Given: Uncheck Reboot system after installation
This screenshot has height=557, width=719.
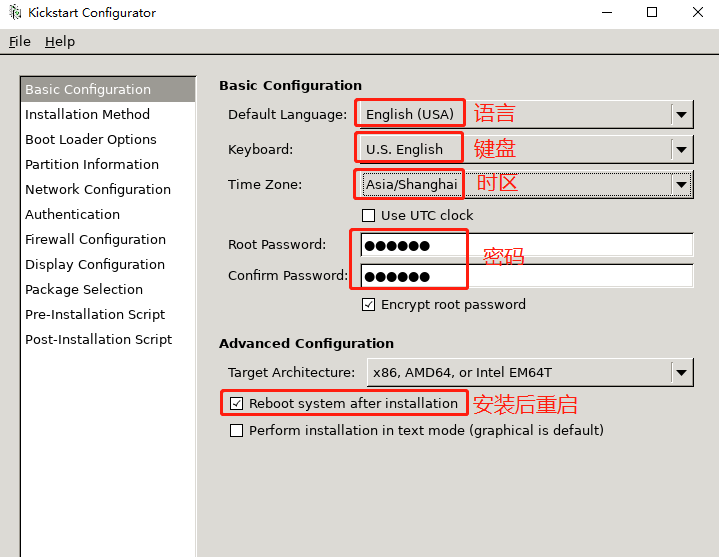Looking at the screenshot, I should (237, 403).
